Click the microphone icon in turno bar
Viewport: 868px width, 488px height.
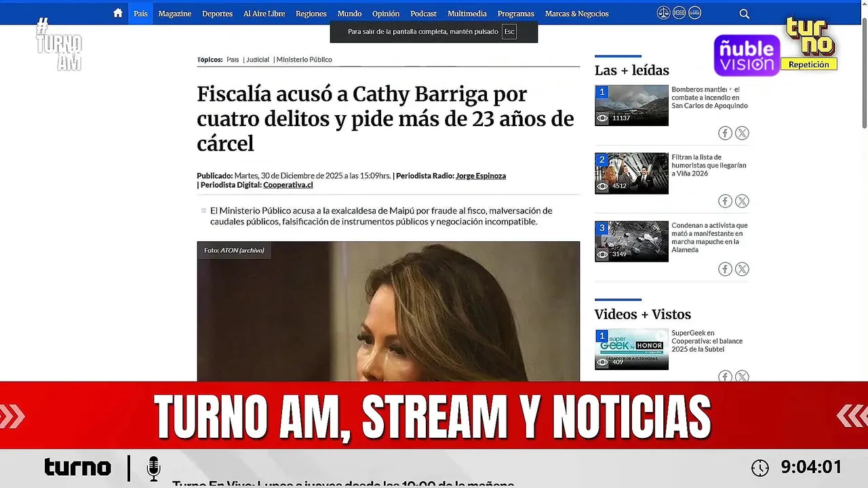154,468
